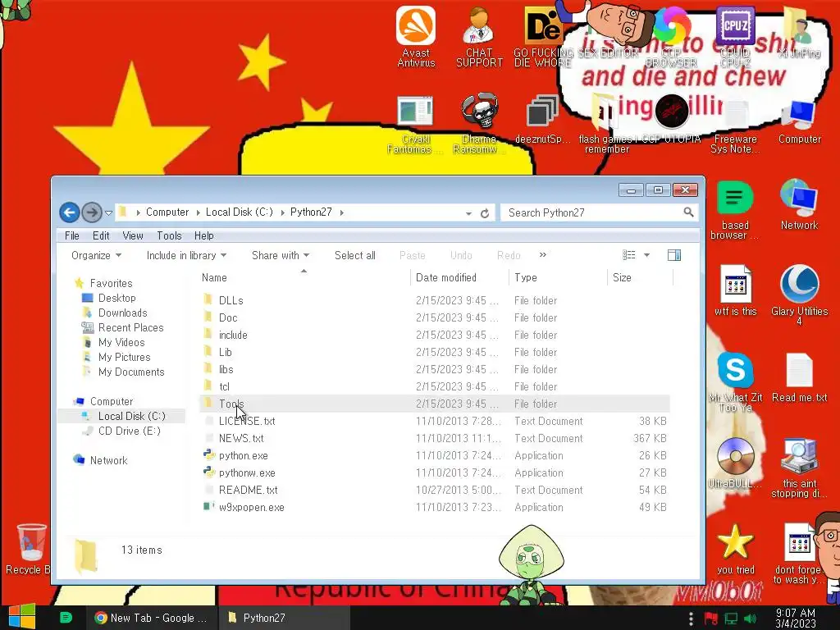This screenshot has width=840, height=630.
Task: Open Glary Utilities 4 desktop icon
Action: point(799,294)
